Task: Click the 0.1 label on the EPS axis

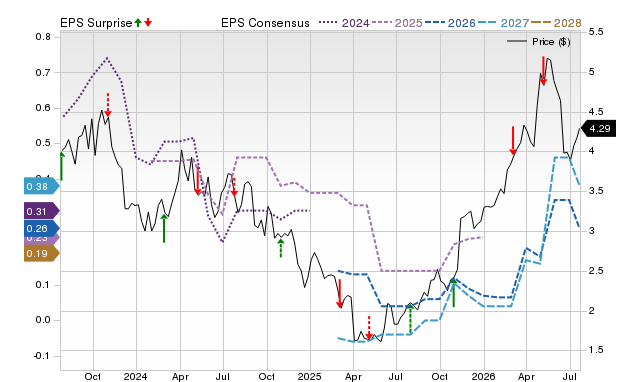Action: pyautogui.click(x=43, y=284)
